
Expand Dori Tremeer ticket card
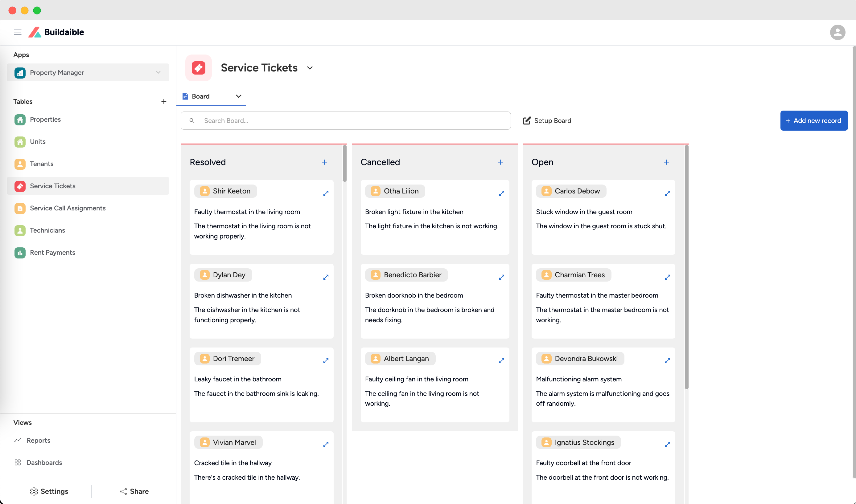[x=326, y=361]
